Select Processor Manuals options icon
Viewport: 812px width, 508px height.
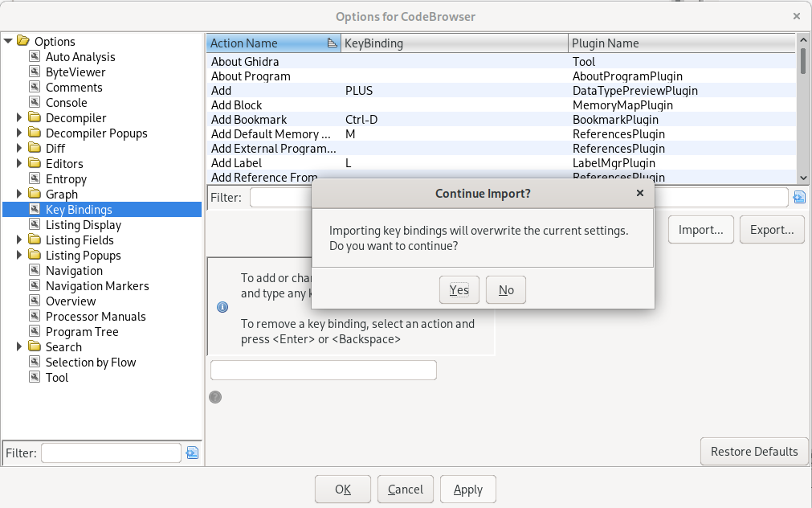click(35, 316)
